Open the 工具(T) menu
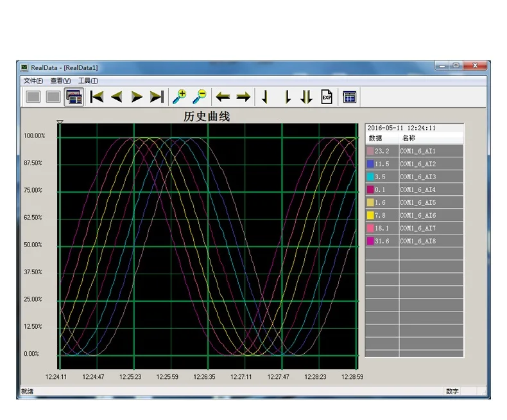Image resolution: width=507 pixels, height=420 pixels. (x=88, y=81)
